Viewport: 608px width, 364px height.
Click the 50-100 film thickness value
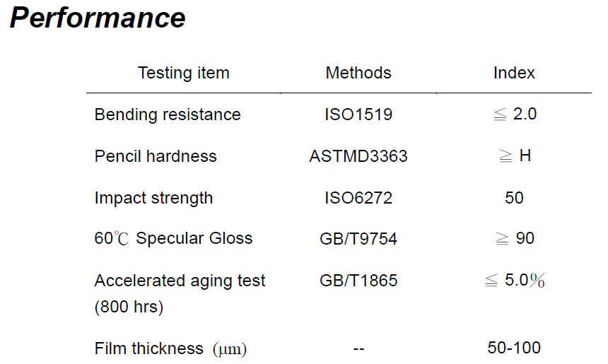click(514, 348)
